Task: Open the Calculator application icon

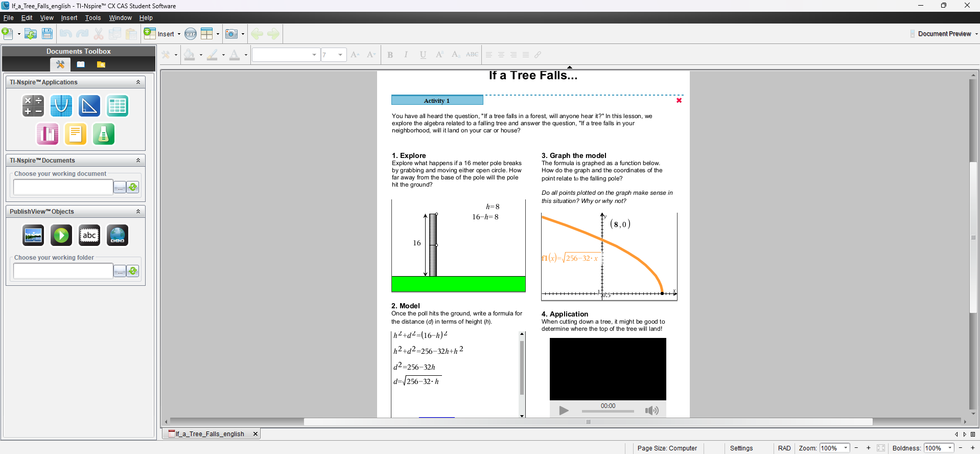Action: 33,106
